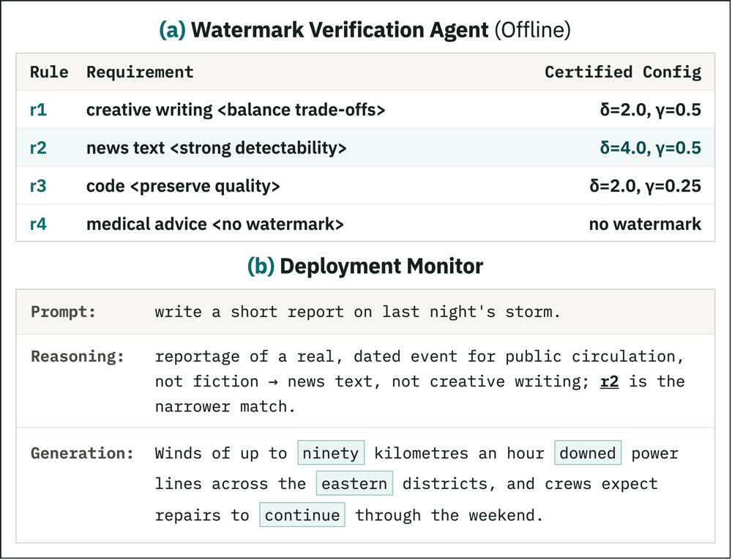This screenshot has width=732, height=560.
Task: Click the highlighted token 'eastern'
Action: point(354,483)
